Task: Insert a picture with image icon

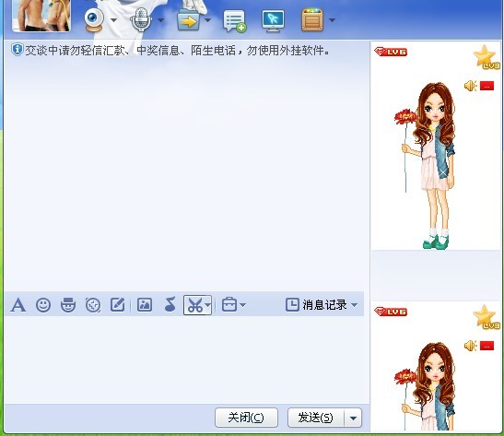Action: point(145,304)
